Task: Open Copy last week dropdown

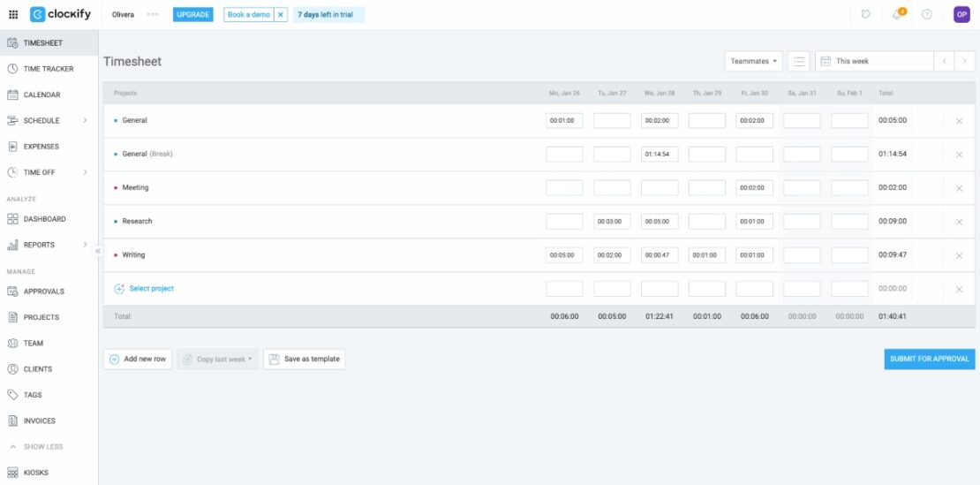Action: [217, 359]
